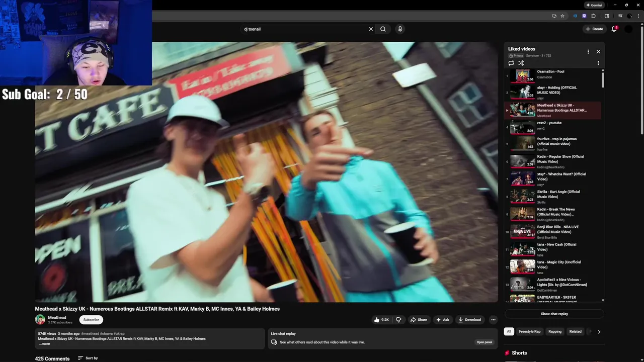Screen dimensions: 644x362
Task: Click the Share button
Action: (x=419, y=320)
